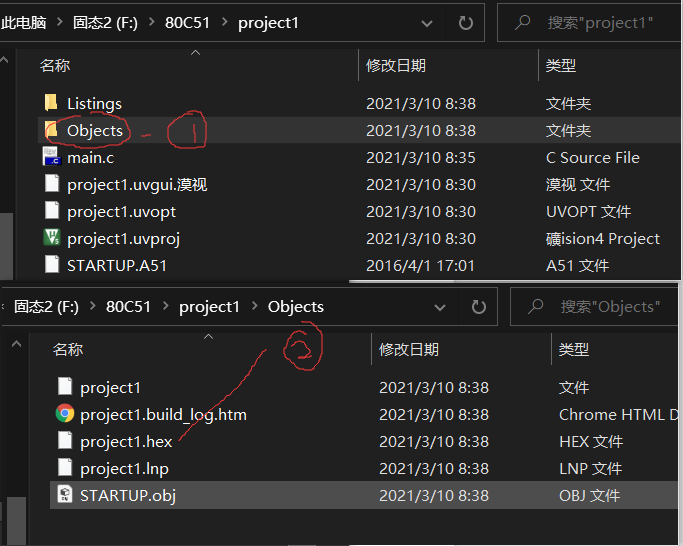This screenshot has width=683, height=546.
Task: Select the project1.uvopt file
Action: tap(121, 211)
